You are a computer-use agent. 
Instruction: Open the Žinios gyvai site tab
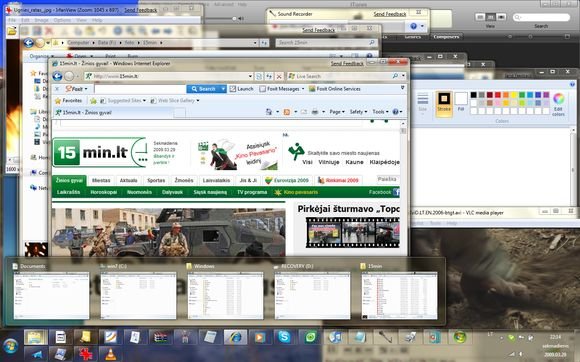click(69, 180)
